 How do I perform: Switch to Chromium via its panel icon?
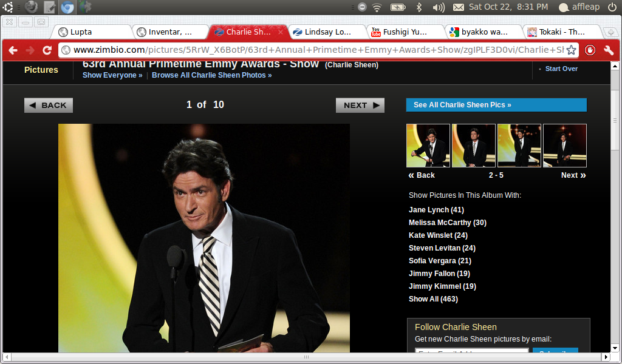coord(67,7)
